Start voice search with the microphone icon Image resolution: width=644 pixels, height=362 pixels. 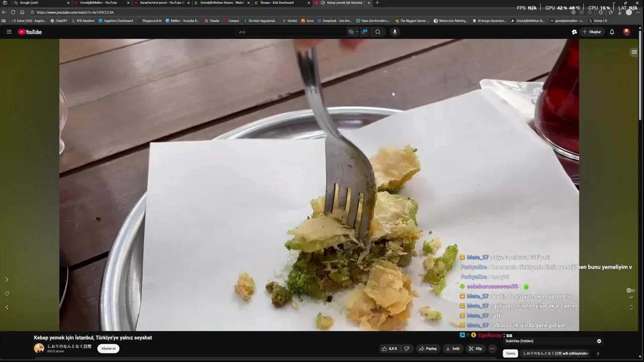395,32
